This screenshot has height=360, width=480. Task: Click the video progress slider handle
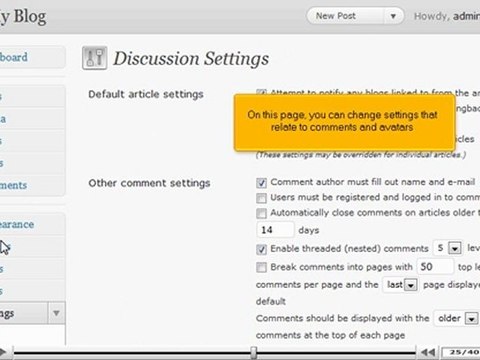254,352
